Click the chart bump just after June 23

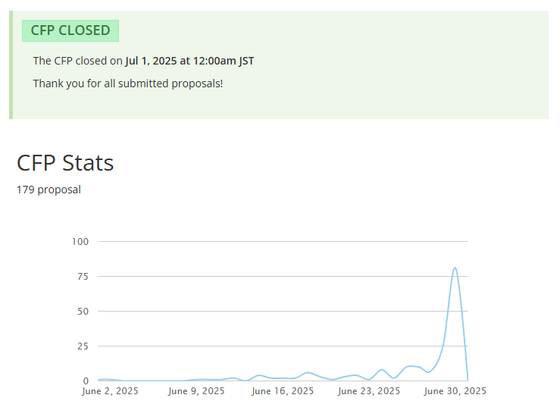coord(382,370)
